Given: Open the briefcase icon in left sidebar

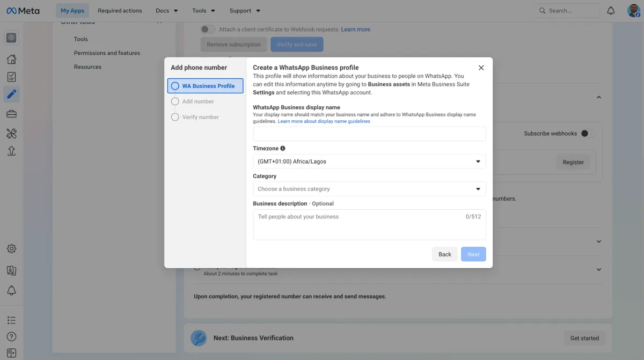Looking at the screenshot, I should 11,114.
